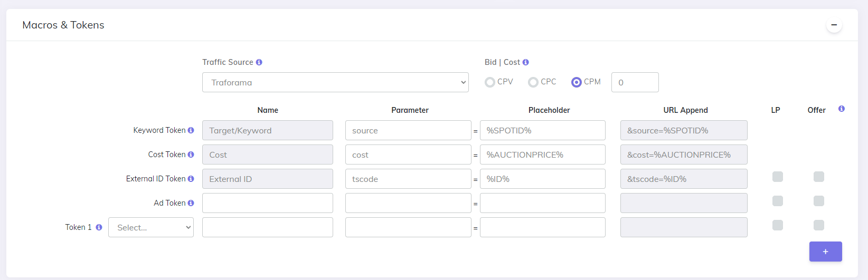
Task: Click the 'Placeholder' column header
Action: pos(549,110)
